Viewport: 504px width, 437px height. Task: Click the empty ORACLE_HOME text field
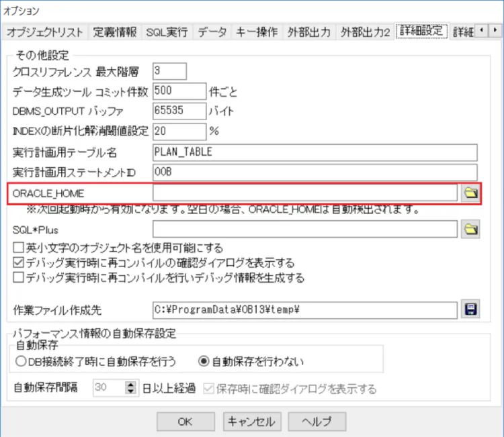[305, 193]
